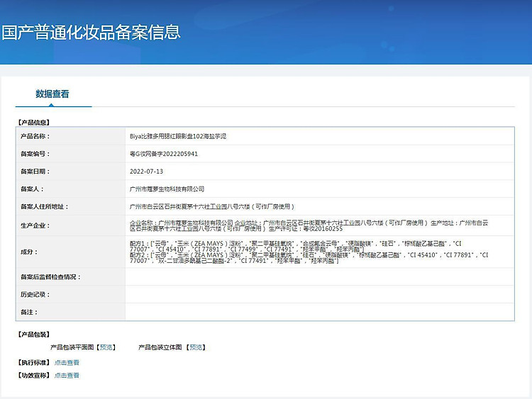532x399 pixels.
Task: Click 点击查看 beside 执行标准
Action: click(x=67, y=362)
